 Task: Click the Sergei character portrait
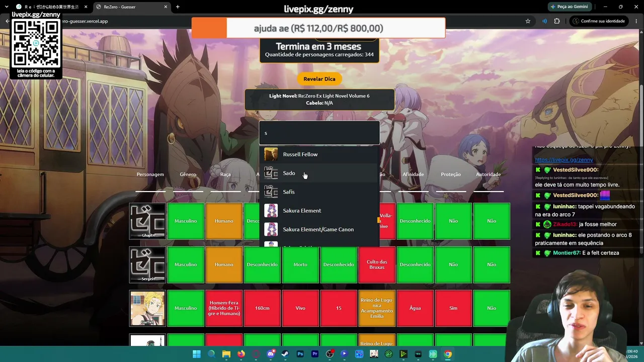point(147,264)
